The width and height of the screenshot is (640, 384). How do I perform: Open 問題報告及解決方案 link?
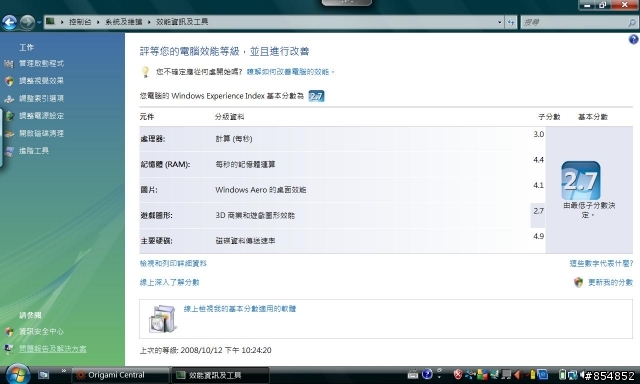point(53,349)
